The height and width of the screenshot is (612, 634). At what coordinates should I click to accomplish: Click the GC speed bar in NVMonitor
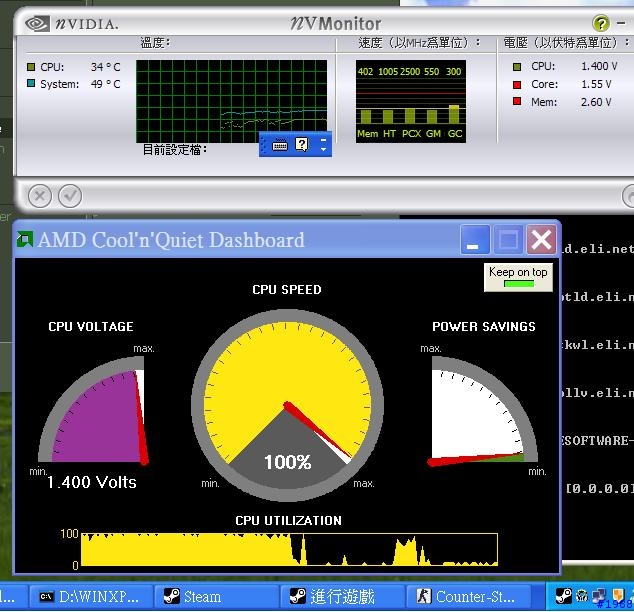click(454, 114)
